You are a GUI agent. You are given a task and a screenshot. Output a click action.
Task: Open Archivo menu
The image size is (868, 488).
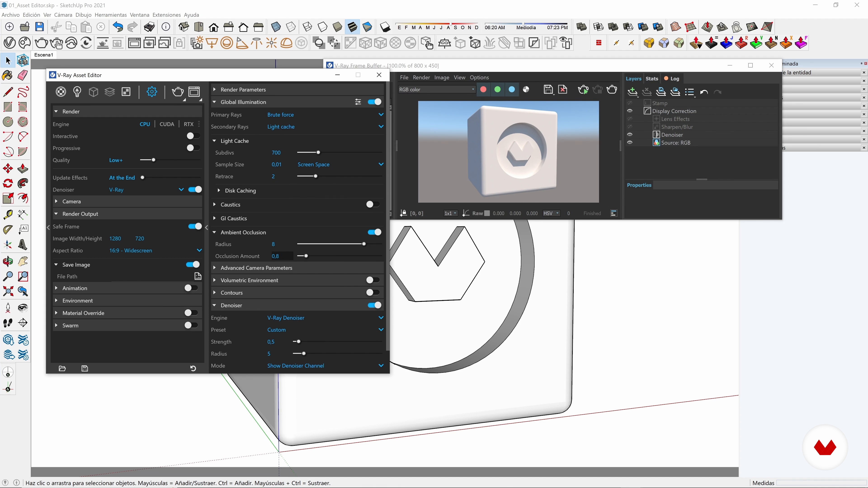point(10,15)
